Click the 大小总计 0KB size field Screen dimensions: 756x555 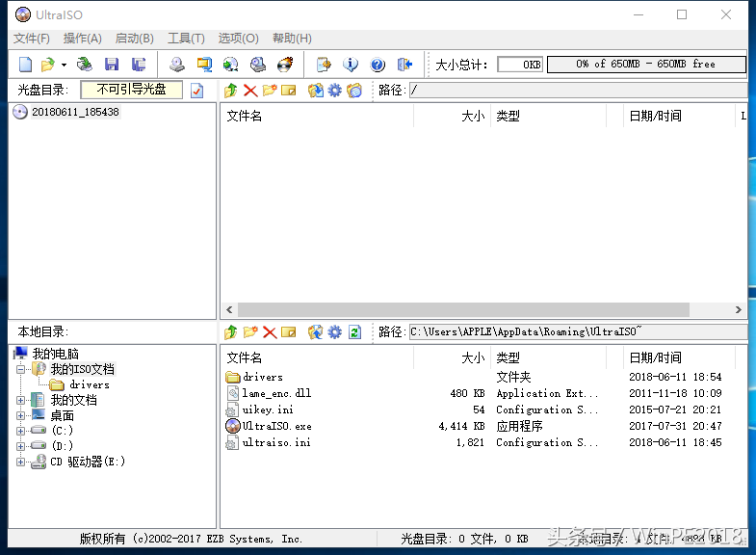click(x=520, y=65)
